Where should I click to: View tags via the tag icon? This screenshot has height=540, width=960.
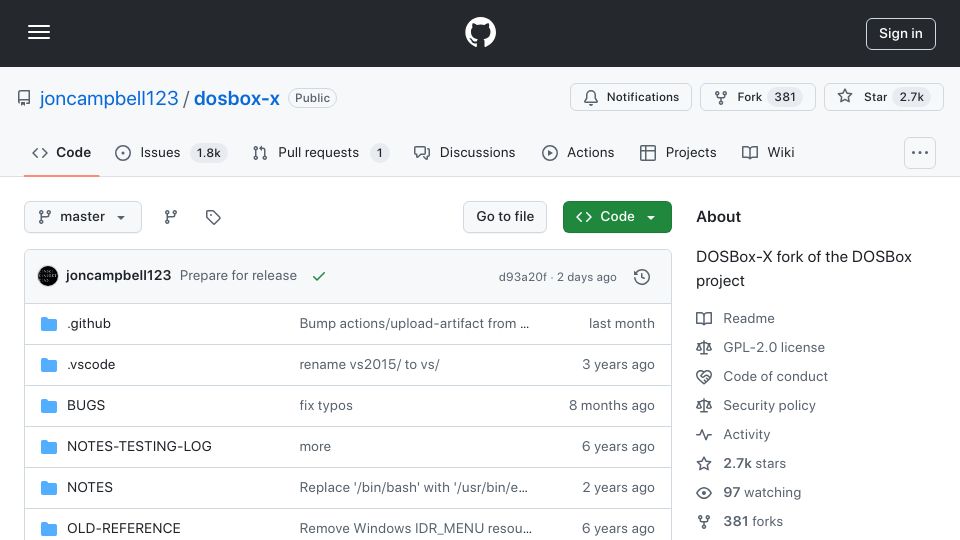click(x=213, y=217)
